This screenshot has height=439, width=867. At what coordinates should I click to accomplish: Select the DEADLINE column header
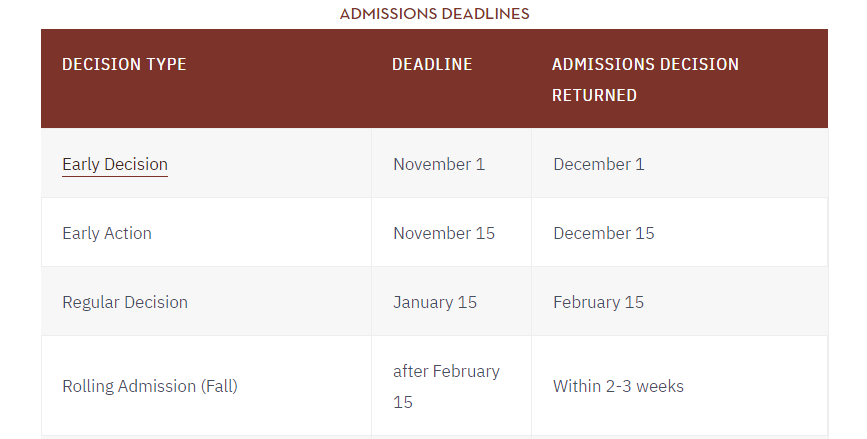[432, 64]
